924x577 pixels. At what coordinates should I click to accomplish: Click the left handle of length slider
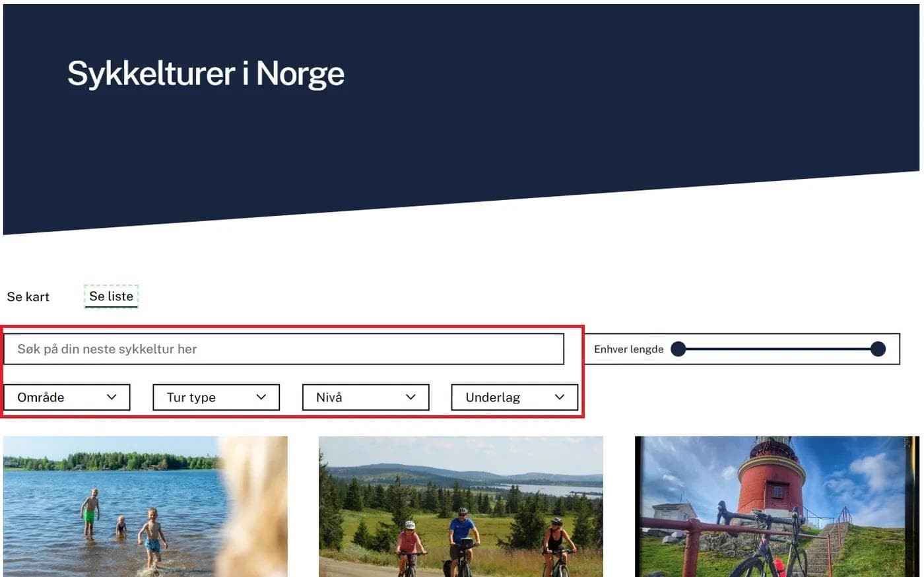[678, 349]
